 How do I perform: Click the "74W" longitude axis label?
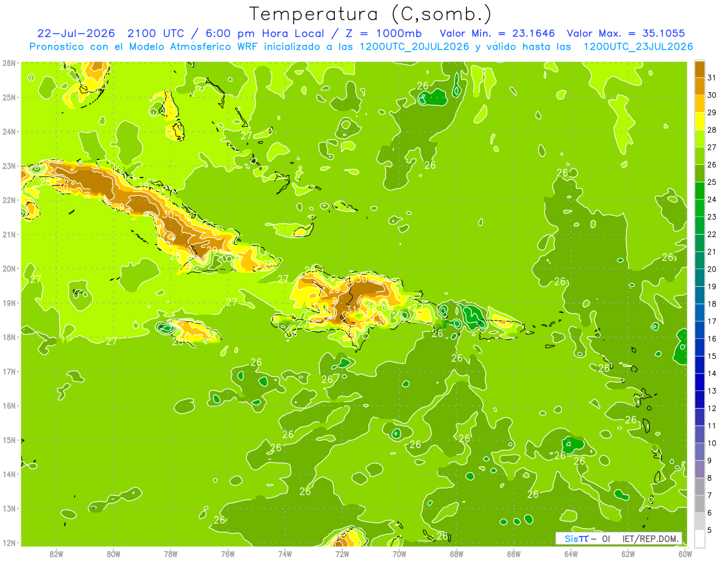click(285, 553)
